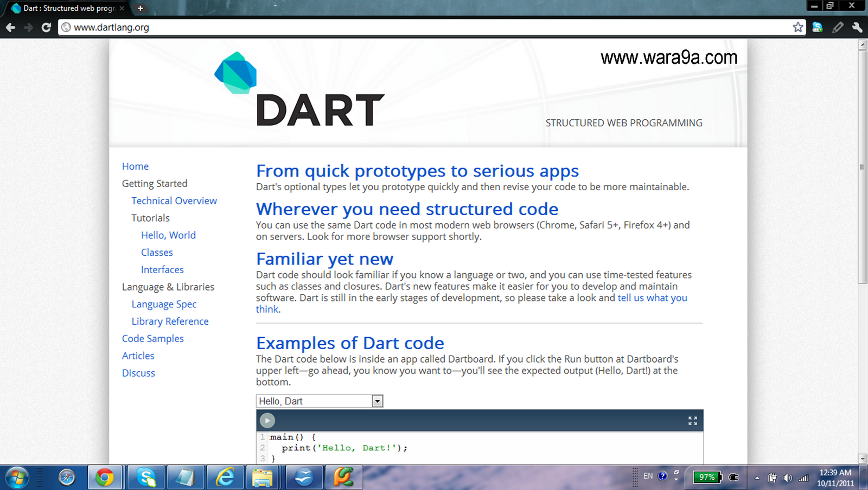Screen dimensions: 868x490
Task: Show hidden system tray icons
Action: (x=757, y=478)
